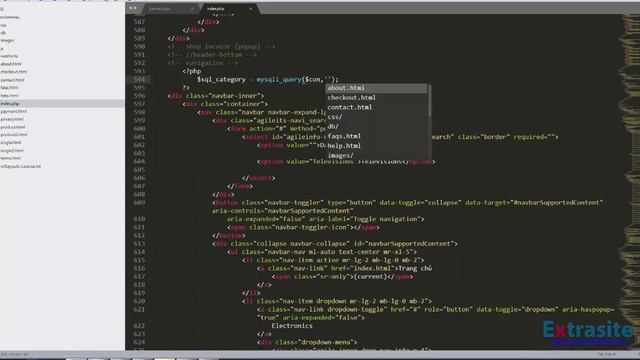Click line number 594 in the gutter

pos(139,80)
